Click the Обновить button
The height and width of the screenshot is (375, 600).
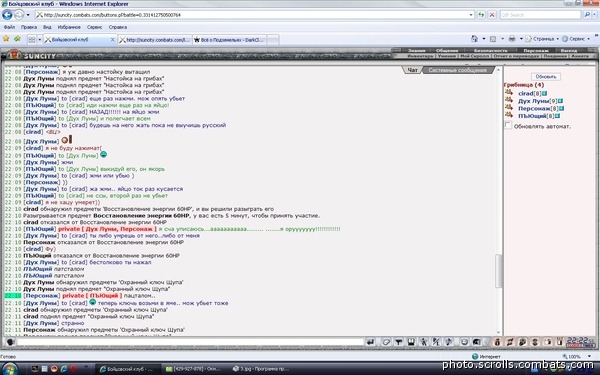click(546, 77)
